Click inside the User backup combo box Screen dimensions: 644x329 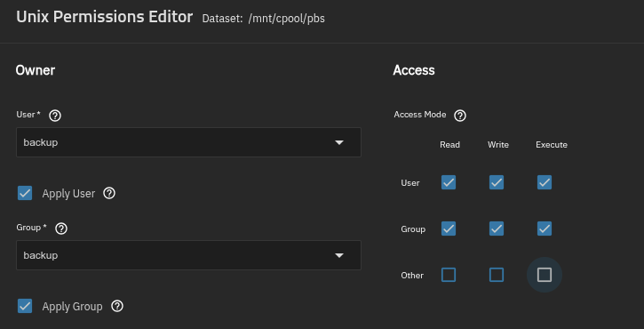click(x=188, y=142)
